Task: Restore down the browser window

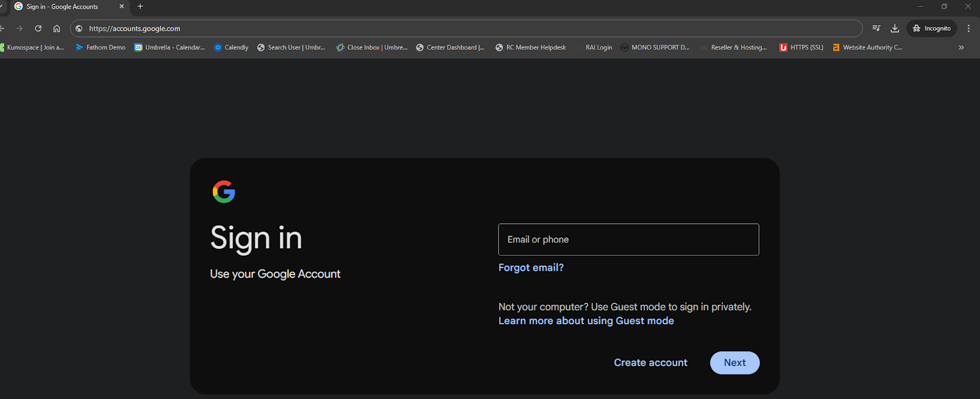Action: coord(944,6)
